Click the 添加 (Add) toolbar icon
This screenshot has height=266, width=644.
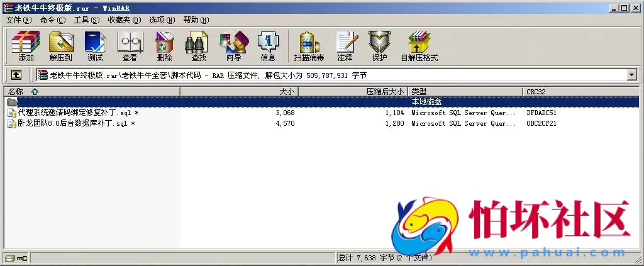(26, 46)
